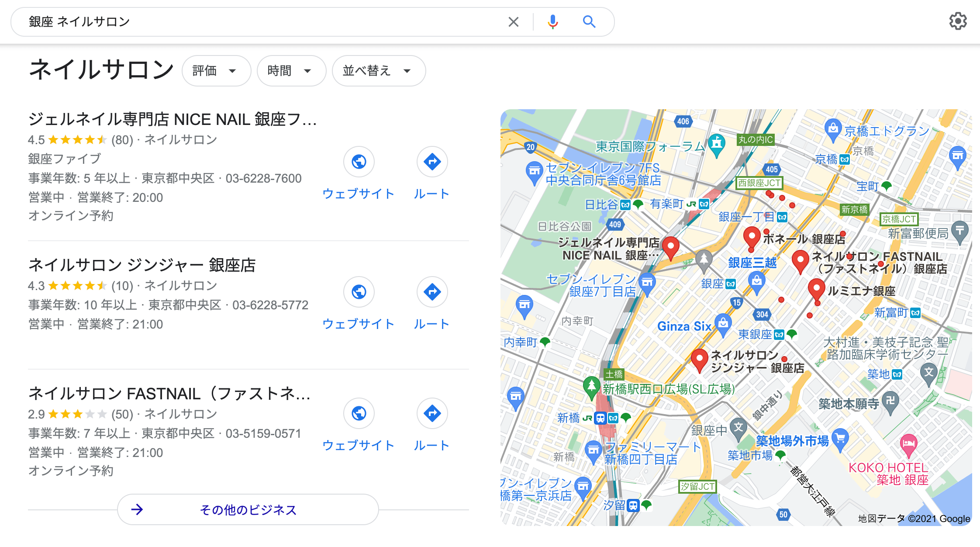Click the 有楽町 station label on map
This screenshot has height=547, width=980.
(x=666, y=204)
